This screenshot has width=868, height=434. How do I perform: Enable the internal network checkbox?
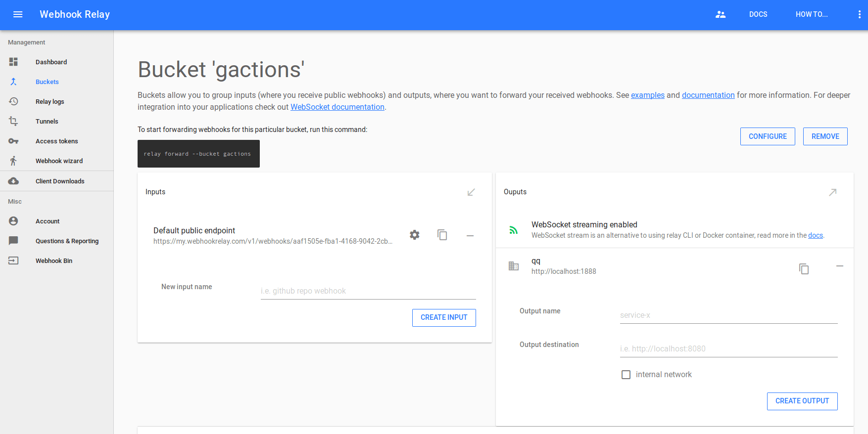pos(626,375)
